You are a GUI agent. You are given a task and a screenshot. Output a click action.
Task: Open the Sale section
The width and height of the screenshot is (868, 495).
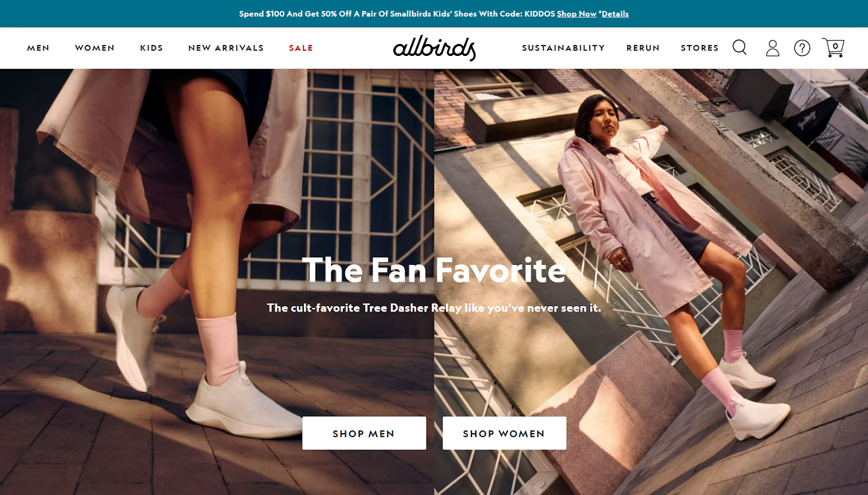(x=301, y=48)
